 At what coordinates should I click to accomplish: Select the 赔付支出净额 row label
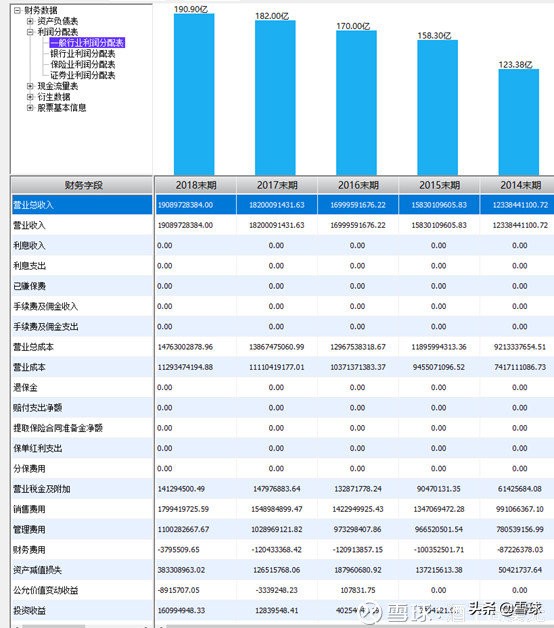tap(37, 408)
